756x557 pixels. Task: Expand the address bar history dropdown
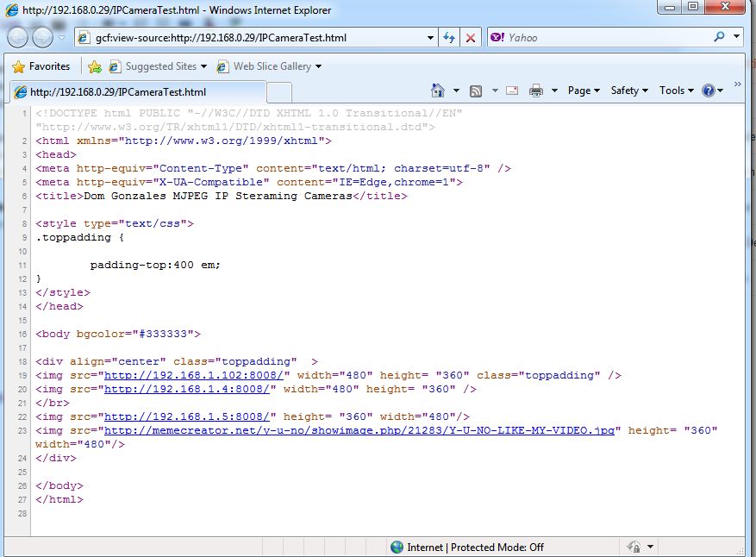[x=429, y=37]
